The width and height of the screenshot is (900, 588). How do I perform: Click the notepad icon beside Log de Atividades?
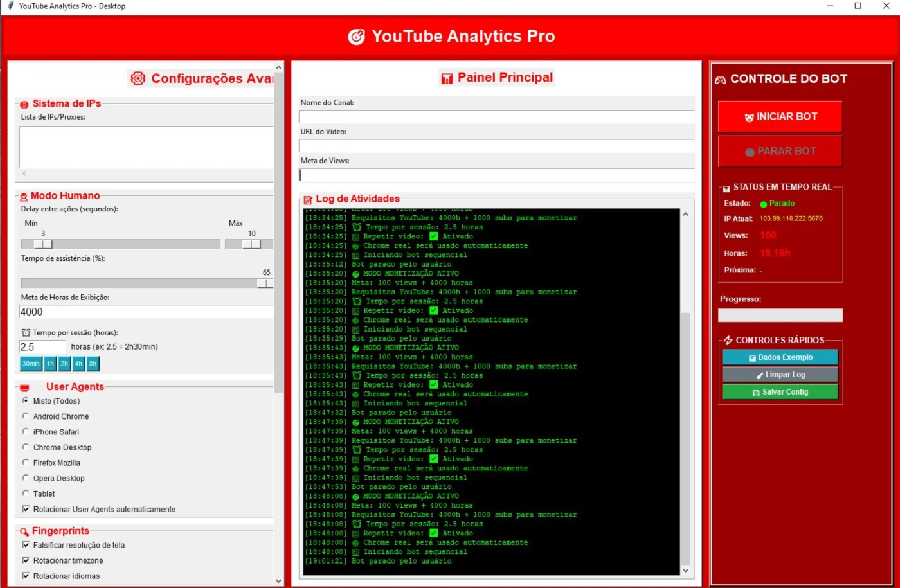coord(308,200)
